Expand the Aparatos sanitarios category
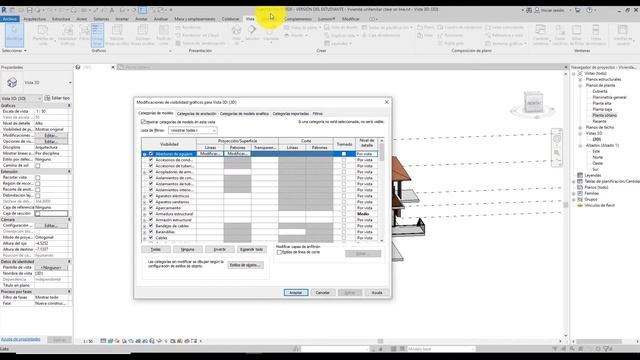 144,202
